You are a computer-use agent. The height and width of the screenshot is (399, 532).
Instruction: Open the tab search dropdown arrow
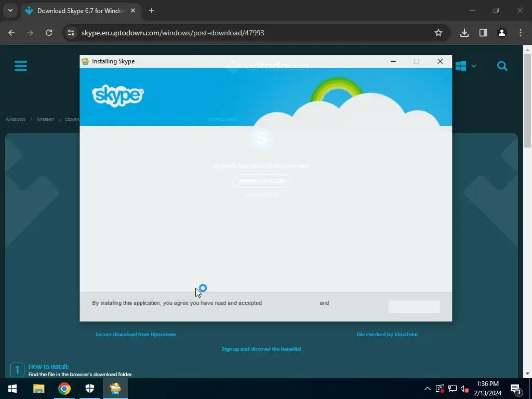click(x=10, y=10)
